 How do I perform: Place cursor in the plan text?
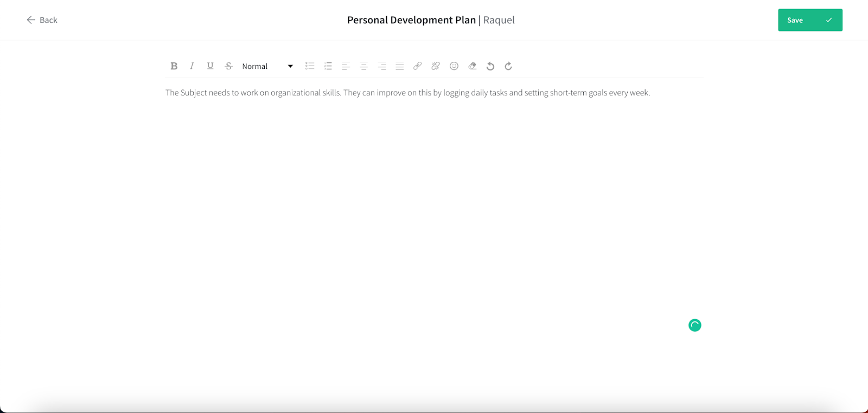point(407,93)
